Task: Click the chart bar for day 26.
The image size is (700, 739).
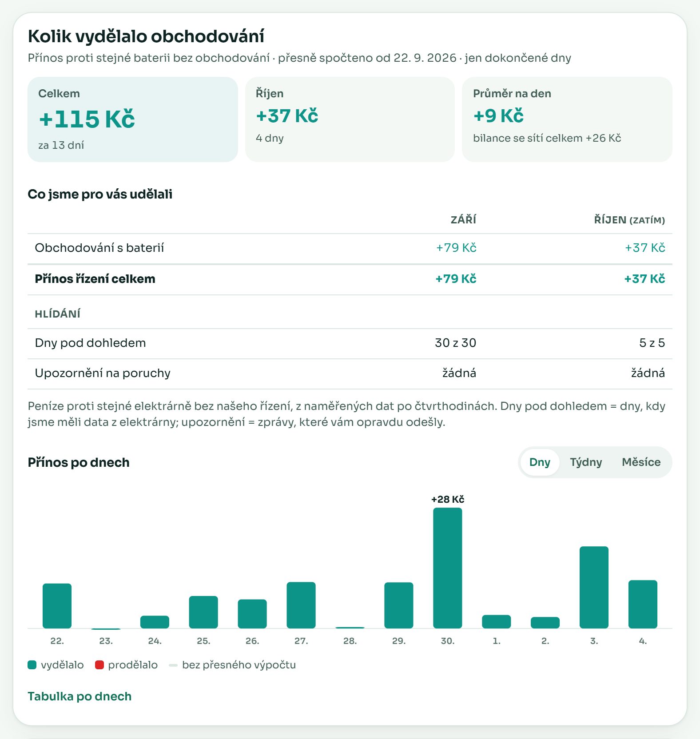Action: tap(252, 614)
